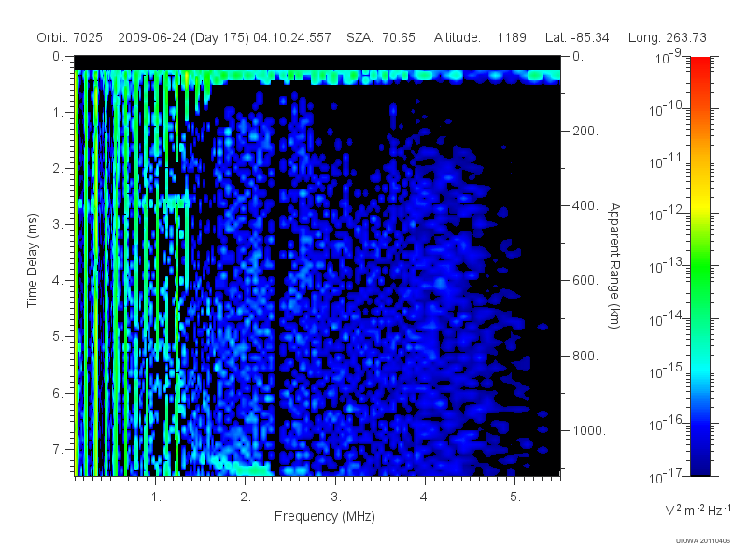The width and height of the screenshot is (747, 560).
Task: Click the 'UIOWA 20110406' credit text
Action: 703,541
